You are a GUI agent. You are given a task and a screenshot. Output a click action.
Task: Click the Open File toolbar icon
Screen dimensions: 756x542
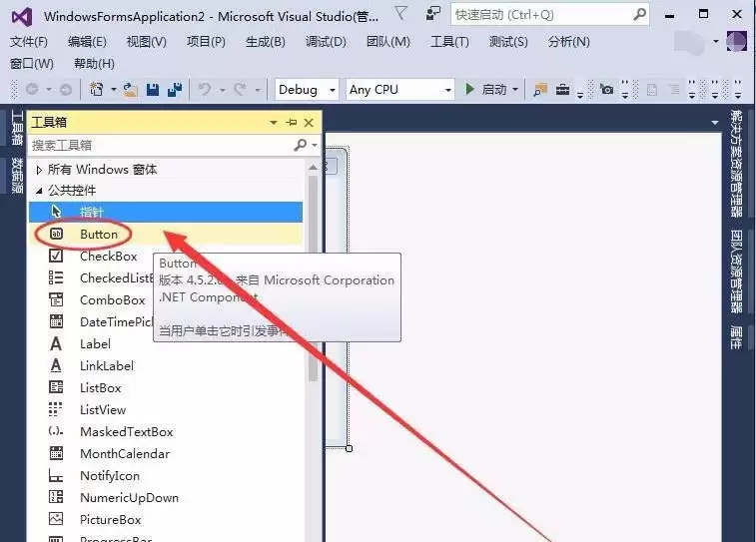point(130,90)
